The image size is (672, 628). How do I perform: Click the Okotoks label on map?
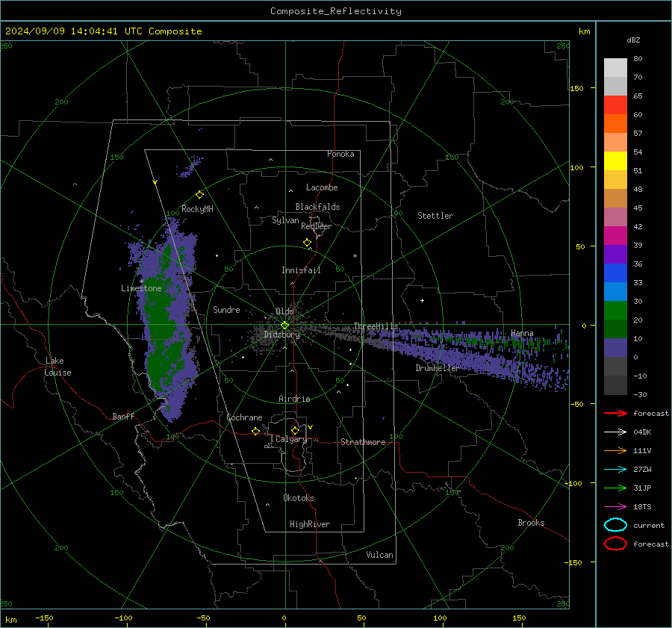[299, 498]
